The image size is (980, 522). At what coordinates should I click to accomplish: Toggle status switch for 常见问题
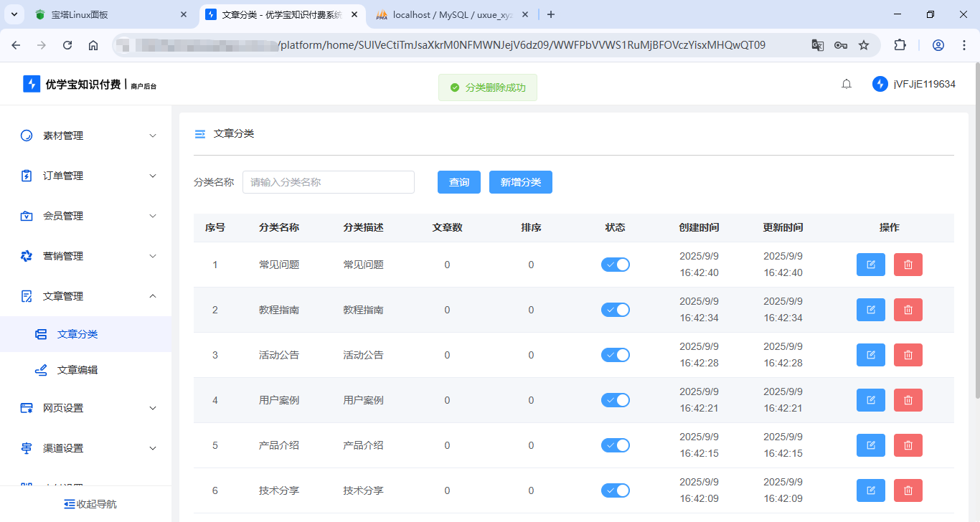615,265
